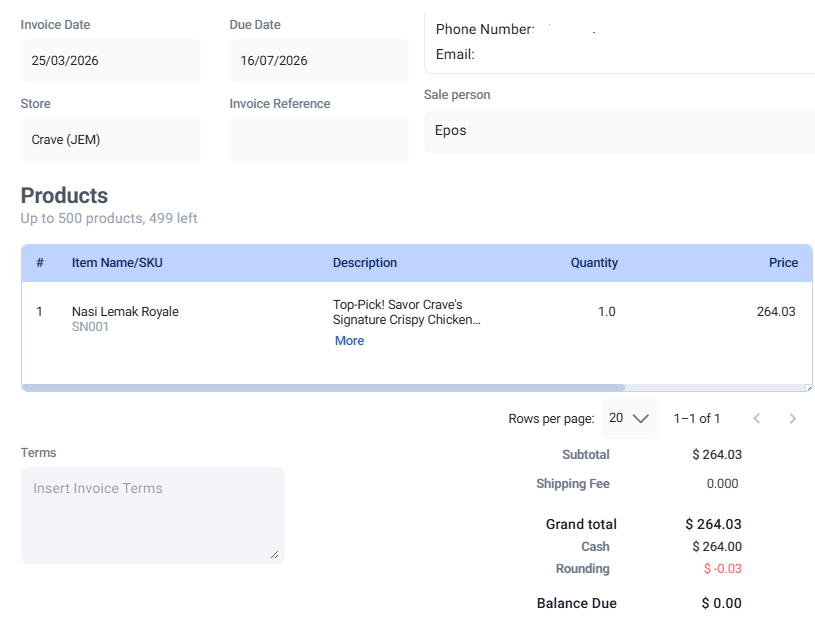Screen dimensions: 815x623
Task: Click the Invoice Reference input box
Action: (x=318, y=140)
